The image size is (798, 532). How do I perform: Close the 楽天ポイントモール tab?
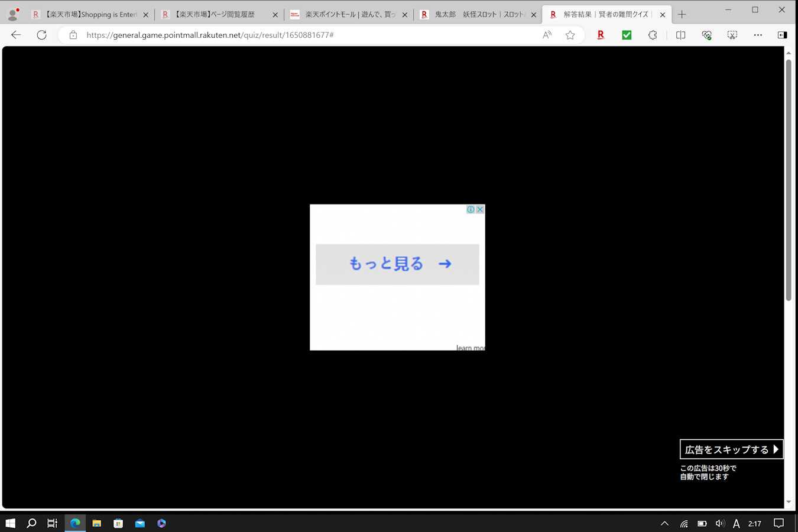tap(404, 15)
